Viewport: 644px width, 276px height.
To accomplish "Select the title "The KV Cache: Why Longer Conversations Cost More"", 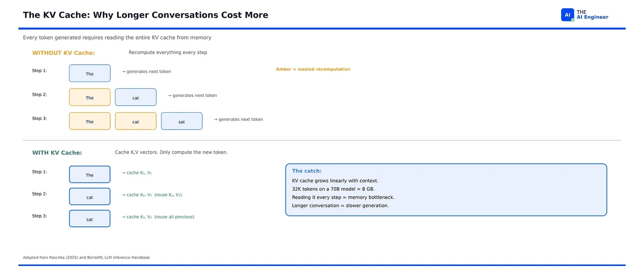I will [145, 15].
